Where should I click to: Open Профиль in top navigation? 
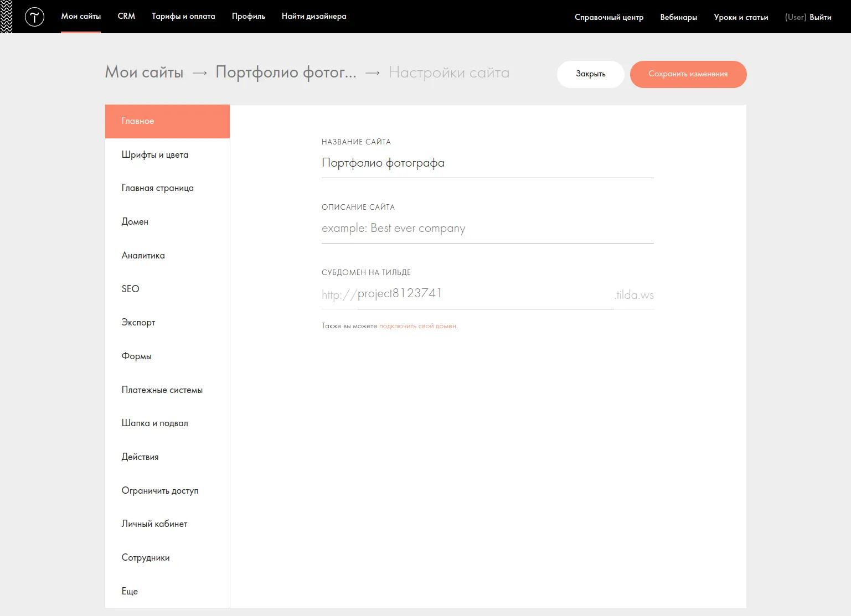(x=248, y=16)
